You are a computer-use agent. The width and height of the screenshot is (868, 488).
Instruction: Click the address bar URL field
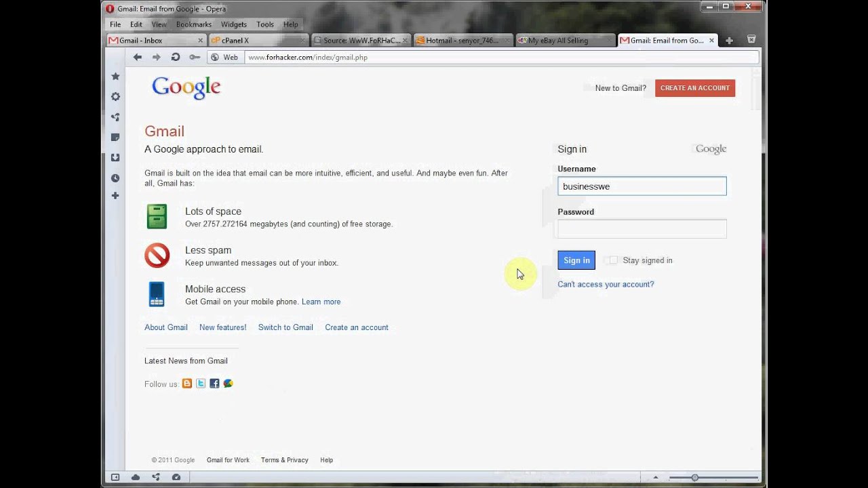(x=500, y=58)
